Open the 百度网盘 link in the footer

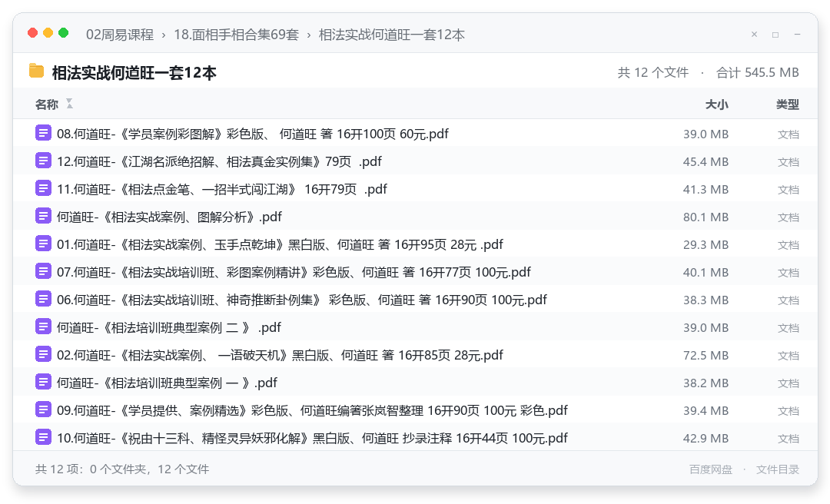click(x=711, y=469)
